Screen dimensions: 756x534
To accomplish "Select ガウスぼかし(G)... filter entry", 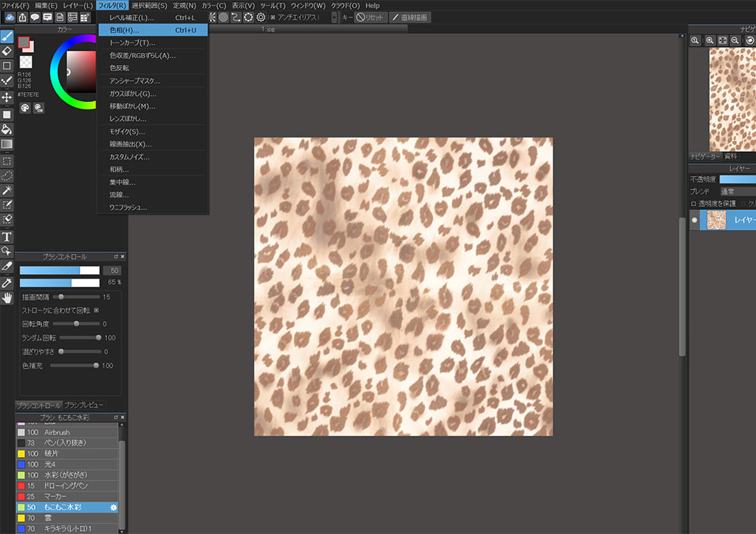I will (x=133, y=94).
